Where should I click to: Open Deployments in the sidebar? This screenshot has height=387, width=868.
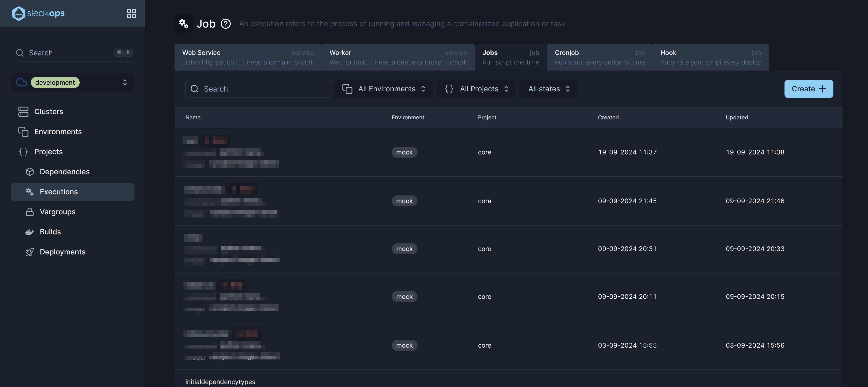point(72,252)
